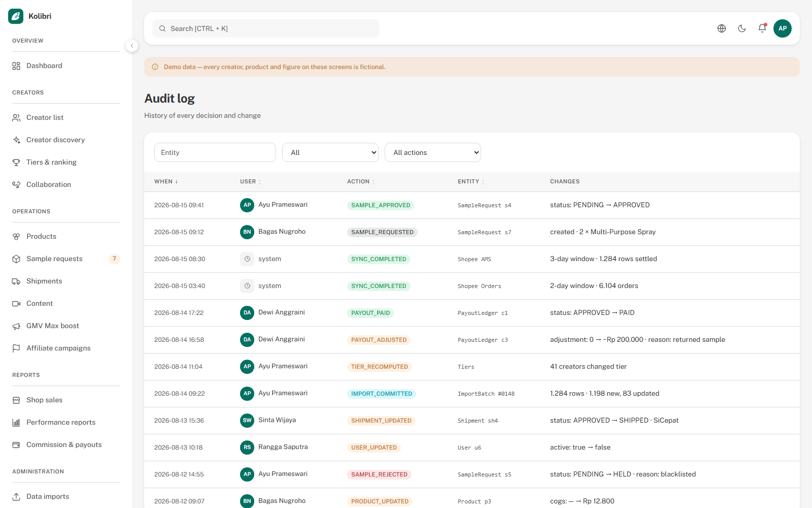Open notifications bell
This screenshot has height=508, width=812.
point(762,28)
